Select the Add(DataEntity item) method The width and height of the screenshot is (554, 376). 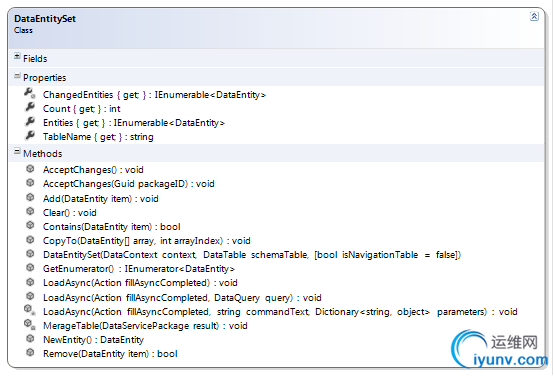[x=101, y=199]
